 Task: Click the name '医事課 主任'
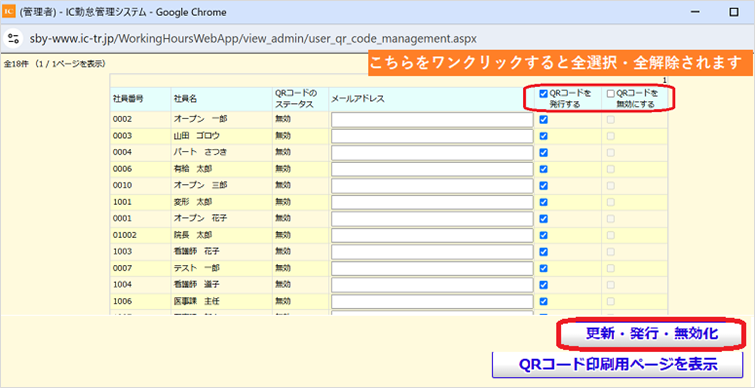coord(196,301)
